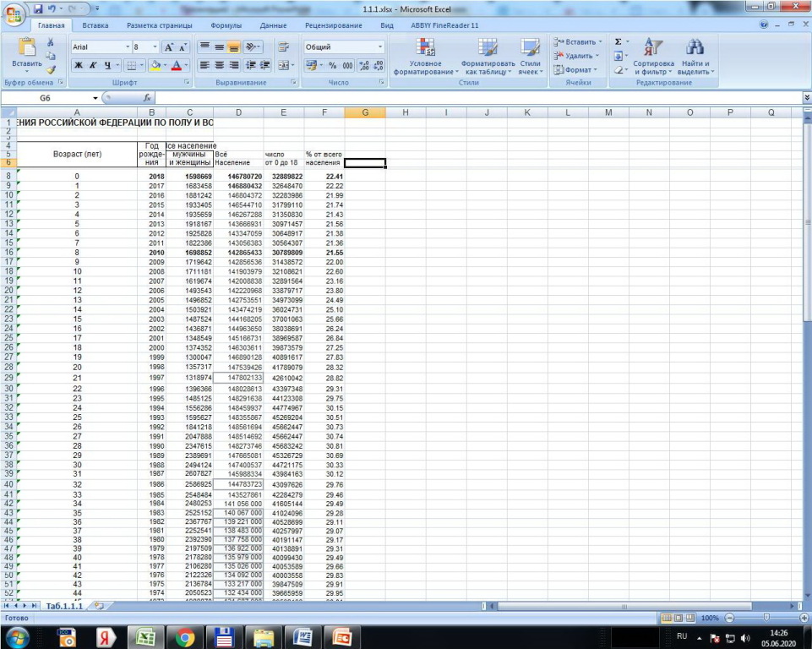Apply percent style number format
The image size is (812, 649).
[332, 65]
